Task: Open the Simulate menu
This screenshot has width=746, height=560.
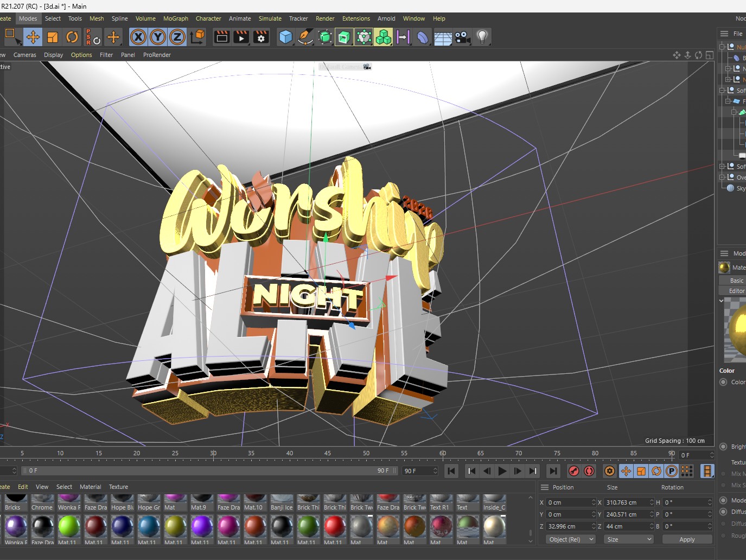Action: 270,18
